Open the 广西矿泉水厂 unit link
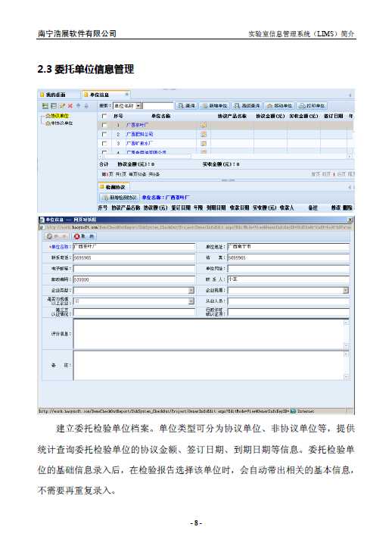Viewport: 392px width, 555px height. [x=139, y=143]
